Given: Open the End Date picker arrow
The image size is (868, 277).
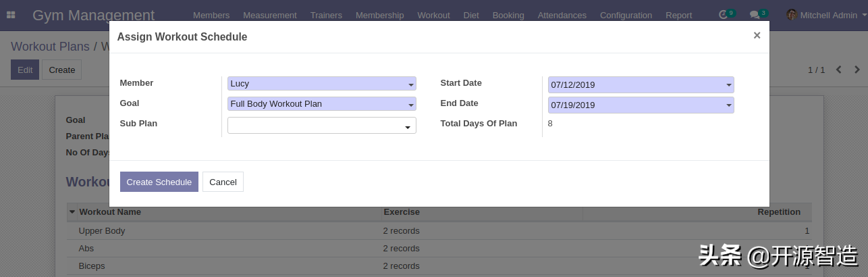Looking at the screenshot, I should tap(728, 106).
